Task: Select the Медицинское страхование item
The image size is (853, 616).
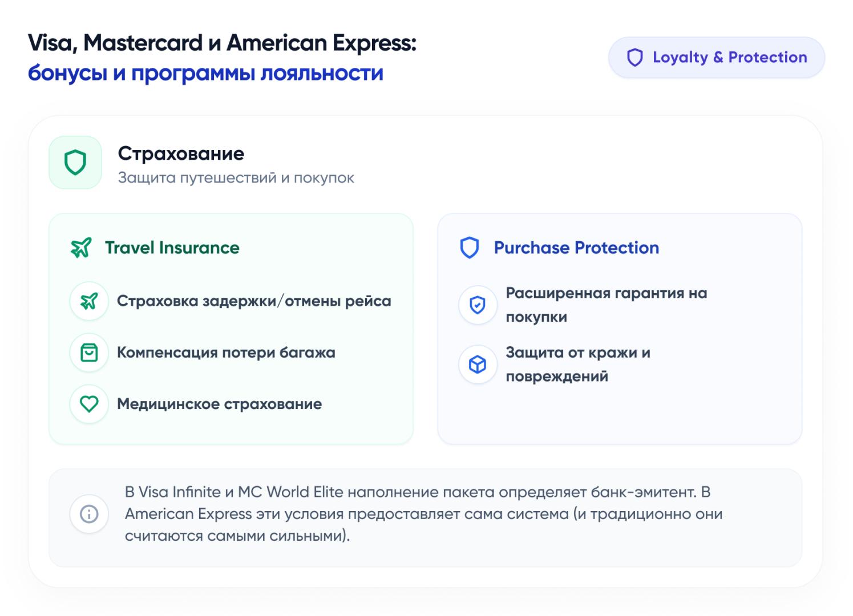Action: pos(219,404)
